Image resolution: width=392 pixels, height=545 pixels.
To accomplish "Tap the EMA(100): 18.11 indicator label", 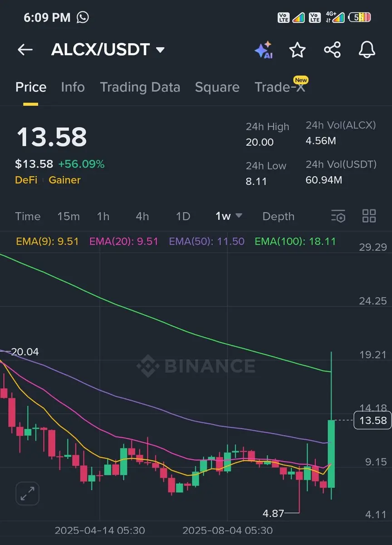I will (x=295, y=241).
